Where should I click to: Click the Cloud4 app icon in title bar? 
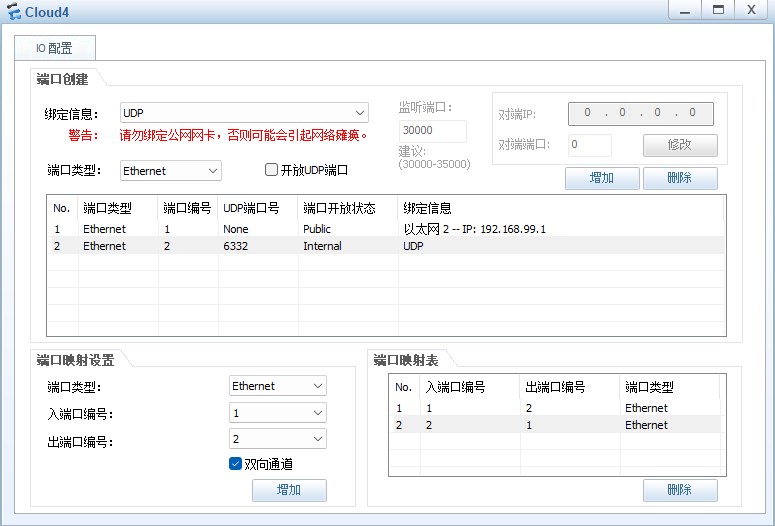click(14, 11)
